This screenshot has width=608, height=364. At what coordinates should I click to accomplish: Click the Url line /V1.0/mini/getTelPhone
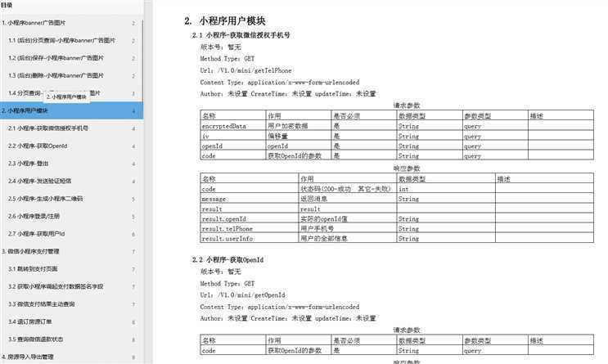(x=245, y=70)
